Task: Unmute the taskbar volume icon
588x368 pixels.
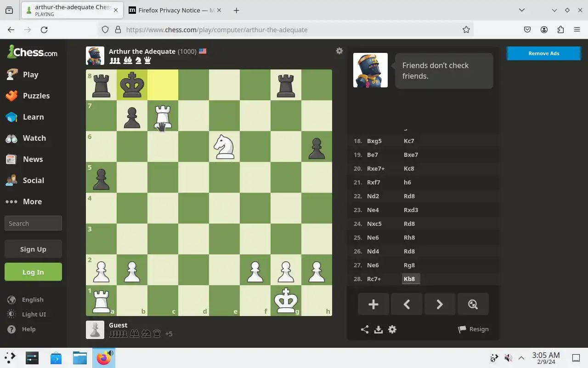Action: point(508,358)
